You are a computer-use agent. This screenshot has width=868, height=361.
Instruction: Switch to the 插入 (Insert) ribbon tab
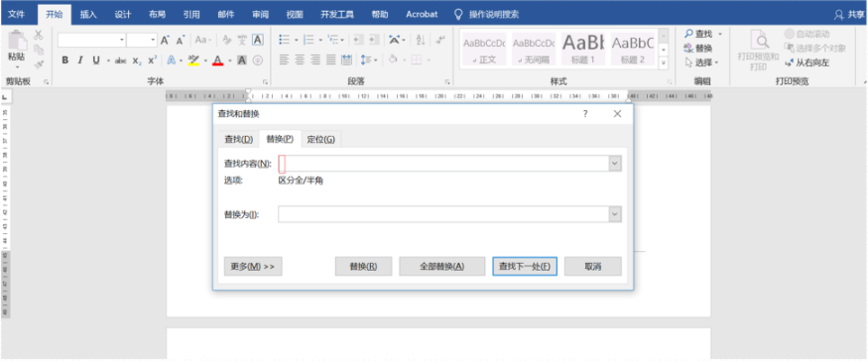(x=88, y=15)
